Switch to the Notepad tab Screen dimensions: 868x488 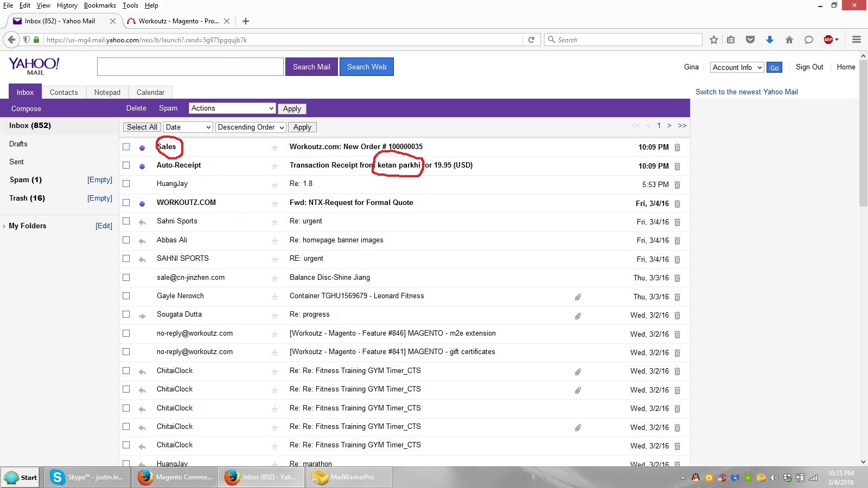coord(107,92)
